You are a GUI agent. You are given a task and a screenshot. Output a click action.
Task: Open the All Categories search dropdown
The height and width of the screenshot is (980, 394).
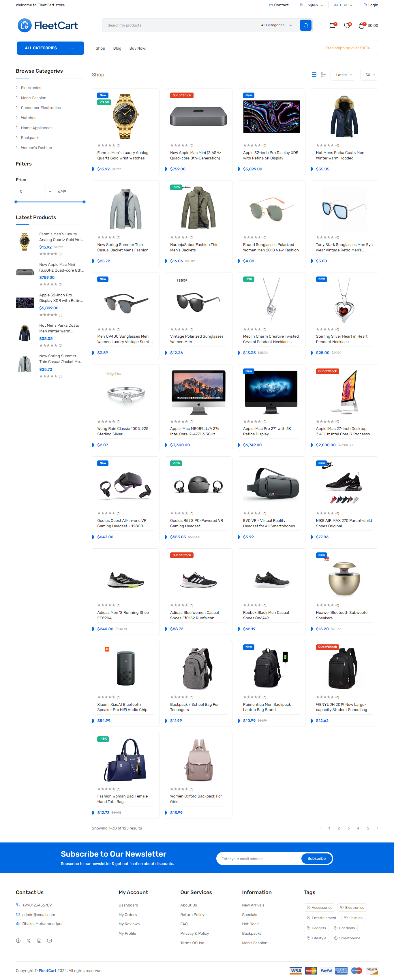tap(276, 25)
